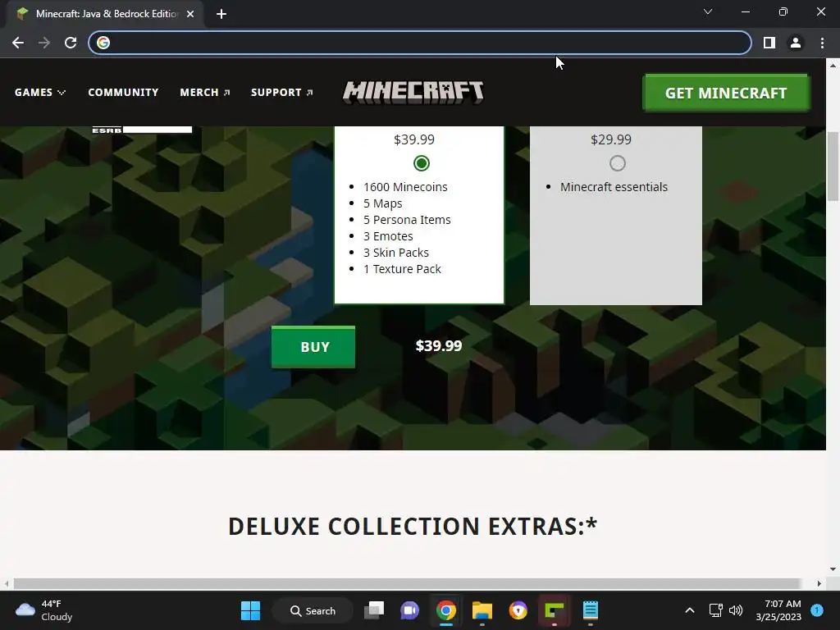Reload the Minecraft page

pos(71,43)
